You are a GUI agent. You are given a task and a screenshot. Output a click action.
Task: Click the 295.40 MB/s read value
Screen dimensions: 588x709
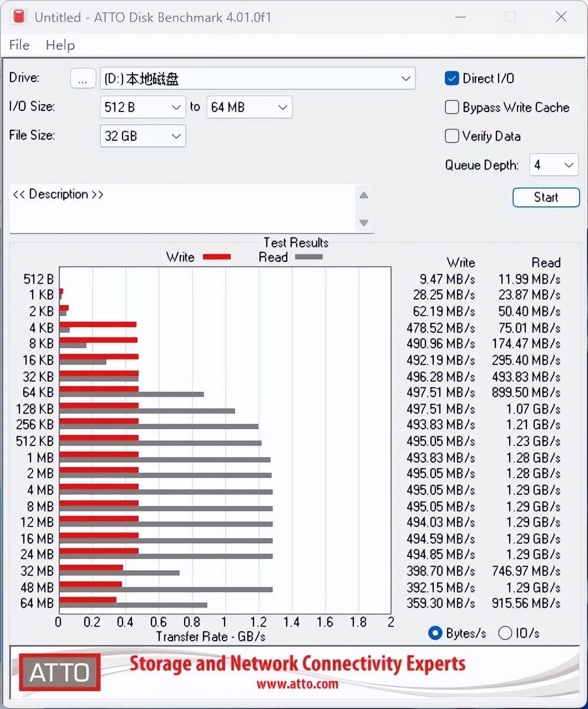pyautogui.click(x=526, y=360)
